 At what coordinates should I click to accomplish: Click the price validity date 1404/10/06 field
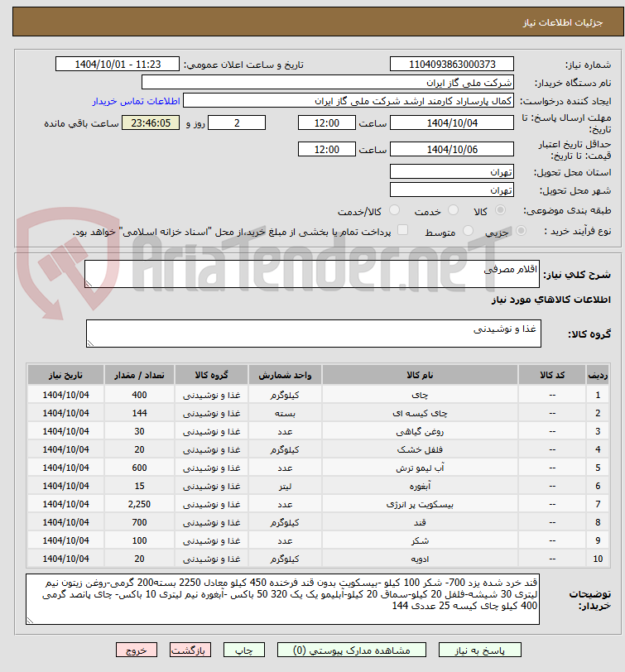(452, 149)
